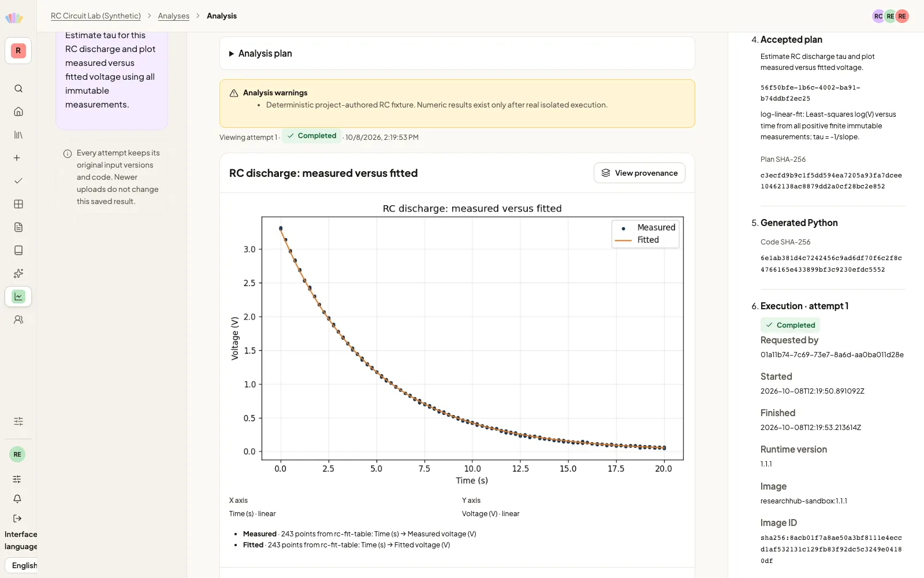
Task: Open the red R workspace switcher
Action: tap(18, 51)
